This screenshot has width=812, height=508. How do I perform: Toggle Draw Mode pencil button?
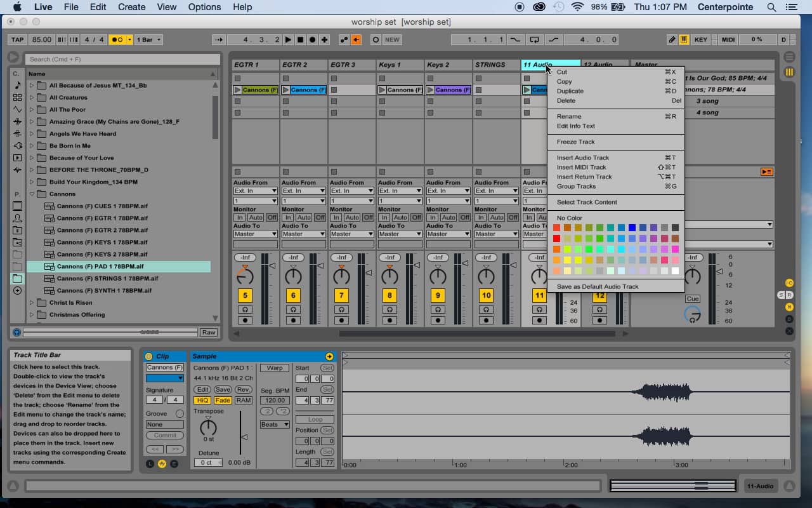pos(672,39)
